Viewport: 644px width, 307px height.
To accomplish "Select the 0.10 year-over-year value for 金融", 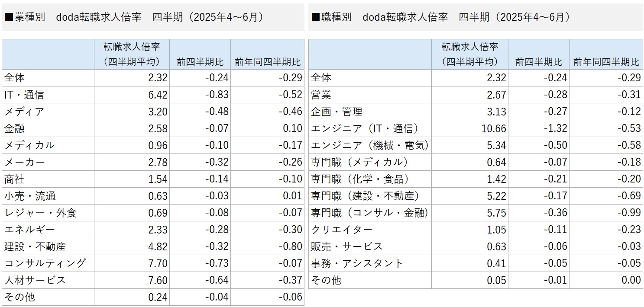I will pos(292,128).
